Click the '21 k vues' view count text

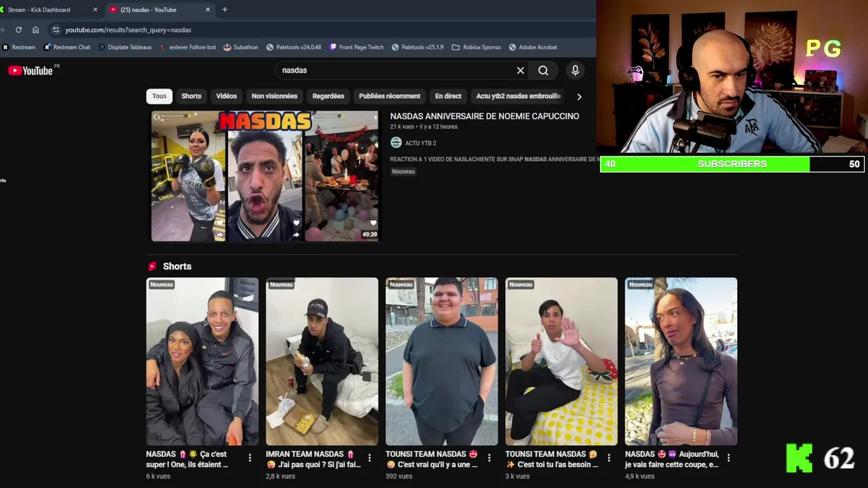point(403,127)
